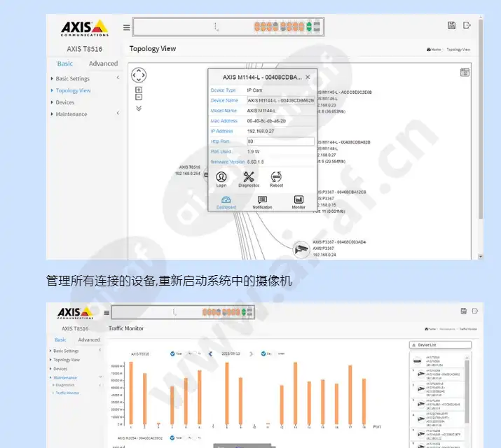Select the Dashboard tab in device popup
501x448 pixels.
pyautogui.click(x=226, y=202)
